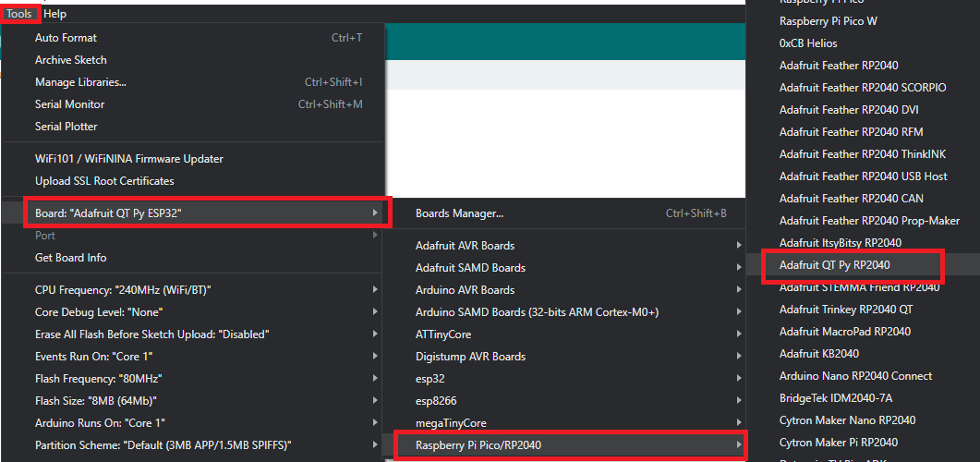This screenshot has width=980, height=462.
Task: Open Manage Libraries
Action: coord(80,82)
